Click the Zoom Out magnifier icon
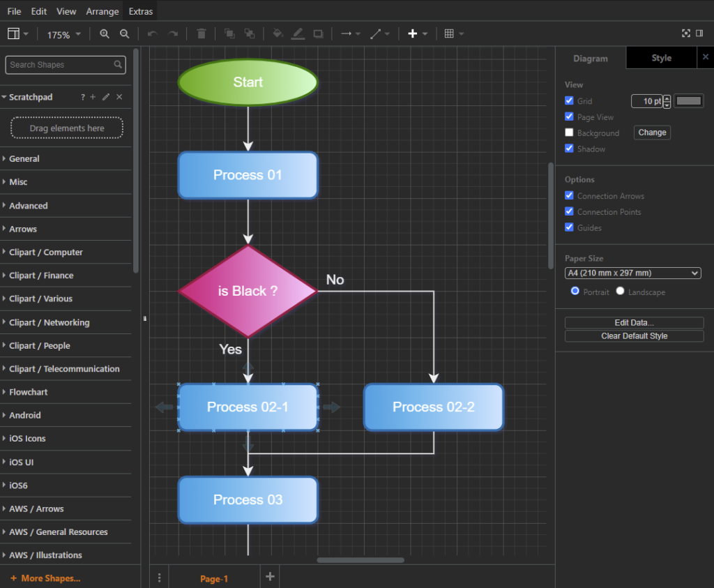The image size is (714, 588). pos(124,33)
